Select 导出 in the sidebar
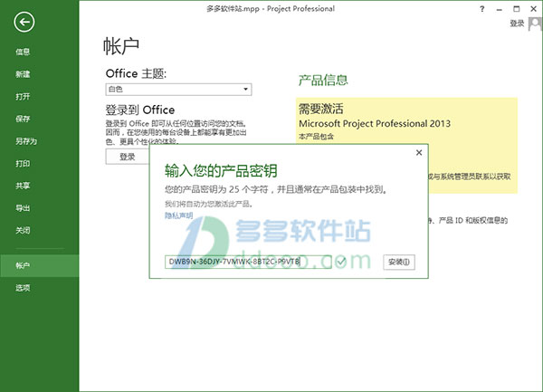The image size is (543, 392). pyautogui.click(x=23, y=208)
